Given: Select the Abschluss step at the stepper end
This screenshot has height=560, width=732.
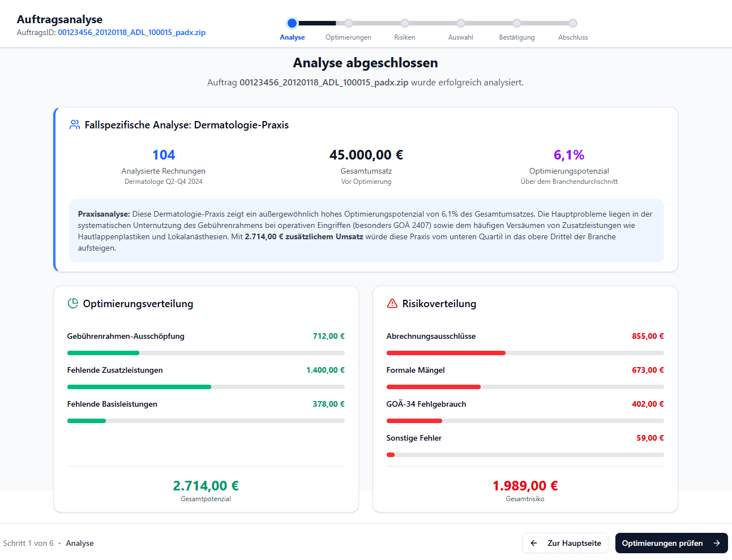Looking at the screenshot, I should coord(572,24).
